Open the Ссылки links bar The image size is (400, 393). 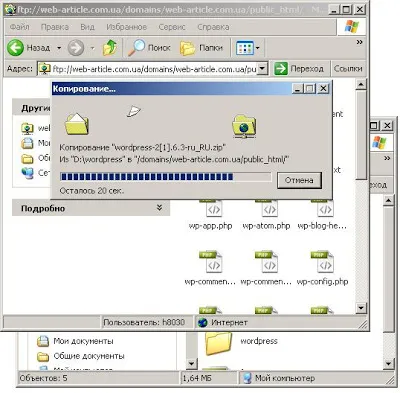pos(348,69)
